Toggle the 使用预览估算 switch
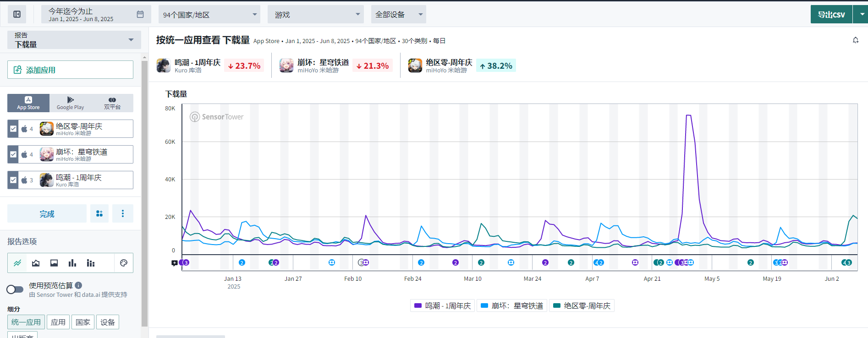The image size is (868, 338). [15, 289]
